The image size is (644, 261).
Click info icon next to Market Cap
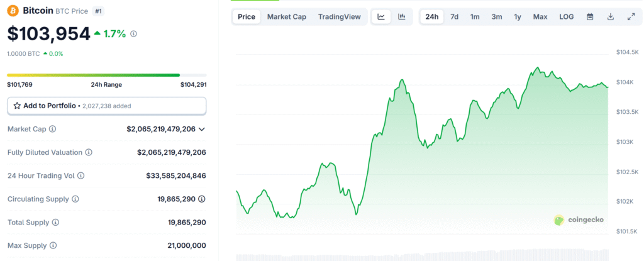click(x=52, y=129)
